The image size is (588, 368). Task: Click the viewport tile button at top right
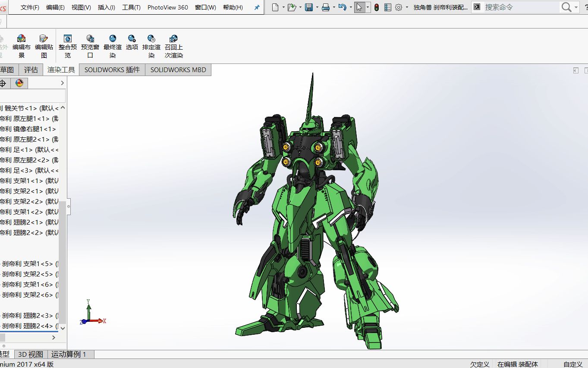[x=575, y=70]
